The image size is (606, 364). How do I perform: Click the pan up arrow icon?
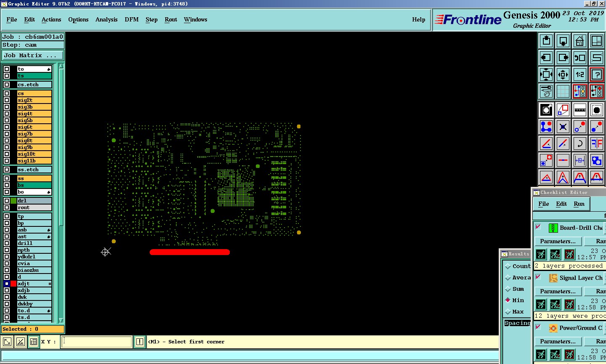tap(546, 41)
